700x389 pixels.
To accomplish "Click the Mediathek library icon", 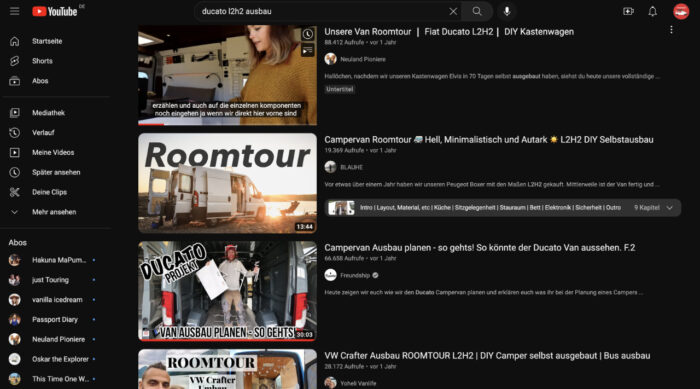I will click(14, 113).
